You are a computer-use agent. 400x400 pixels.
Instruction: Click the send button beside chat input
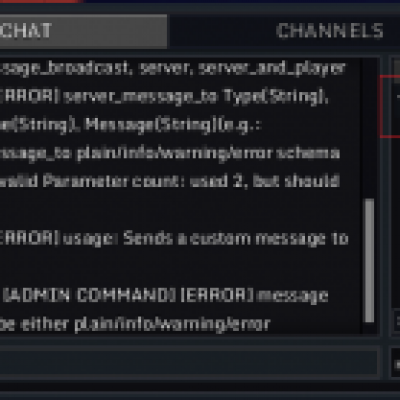pos(396,363)
